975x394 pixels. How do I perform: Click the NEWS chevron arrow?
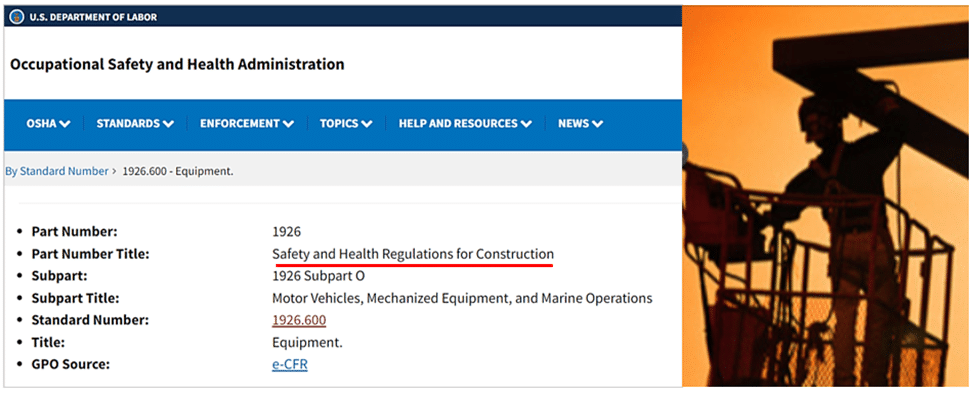598,124
